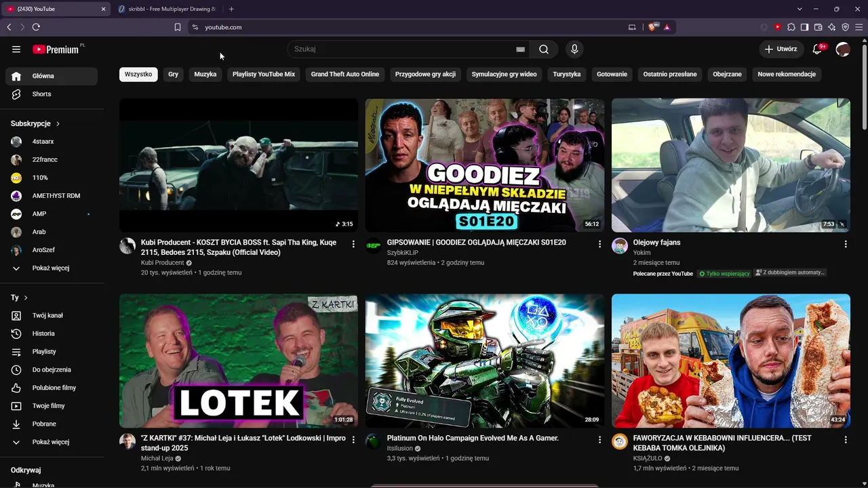Select Przygodowe gry akcji chip
868x488 pixels.
tap(425, 74)
